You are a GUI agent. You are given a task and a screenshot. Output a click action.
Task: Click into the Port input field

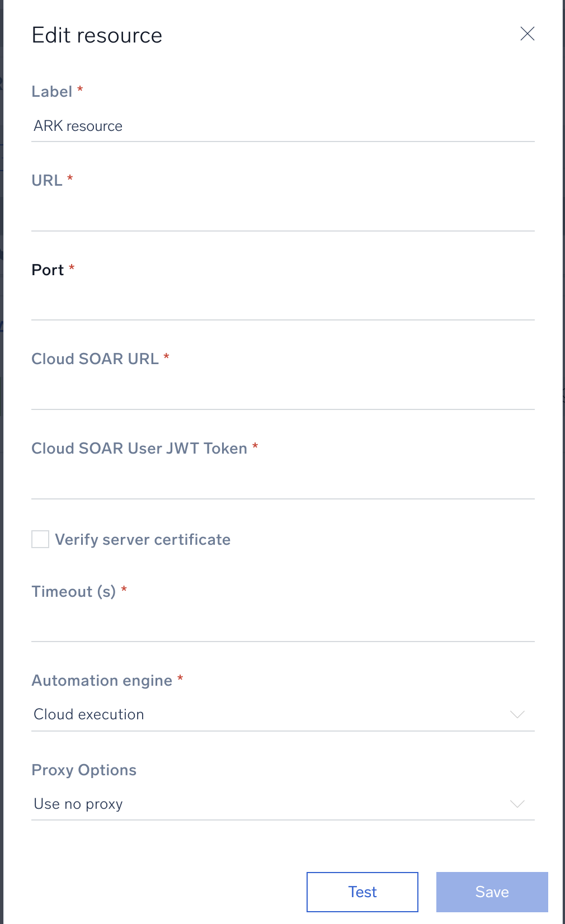282,304
